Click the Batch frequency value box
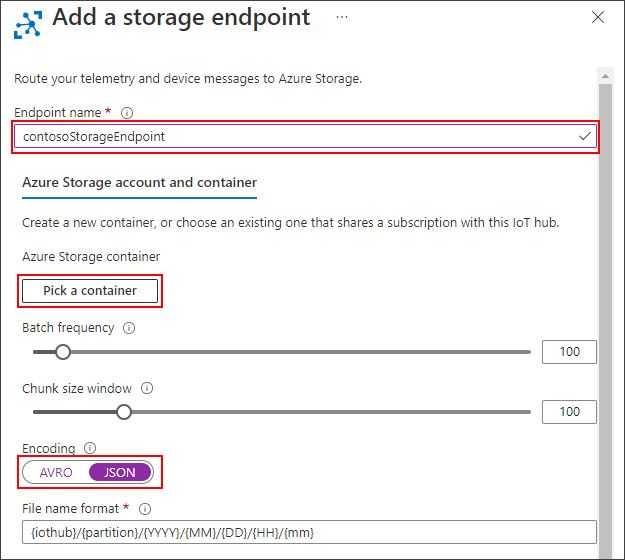The width and height of the screenshot is (625, 560). point(569,352)
